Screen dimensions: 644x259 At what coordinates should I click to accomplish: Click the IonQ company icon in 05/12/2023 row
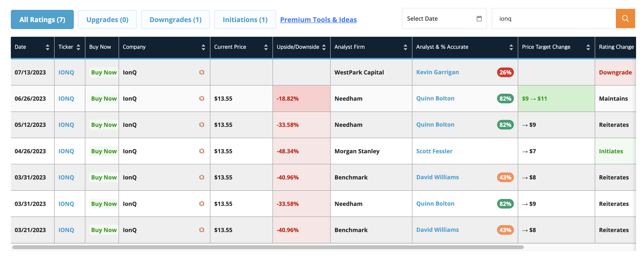202,125
